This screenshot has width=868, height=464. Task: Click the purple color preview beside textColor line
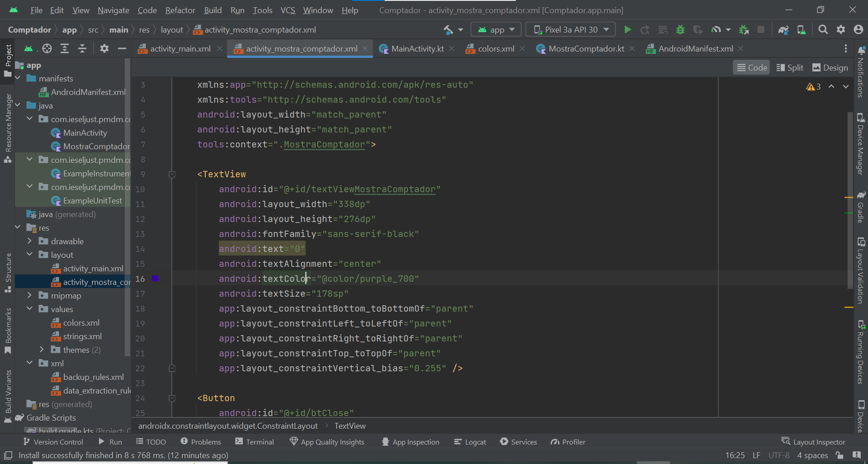pos(155,279)
